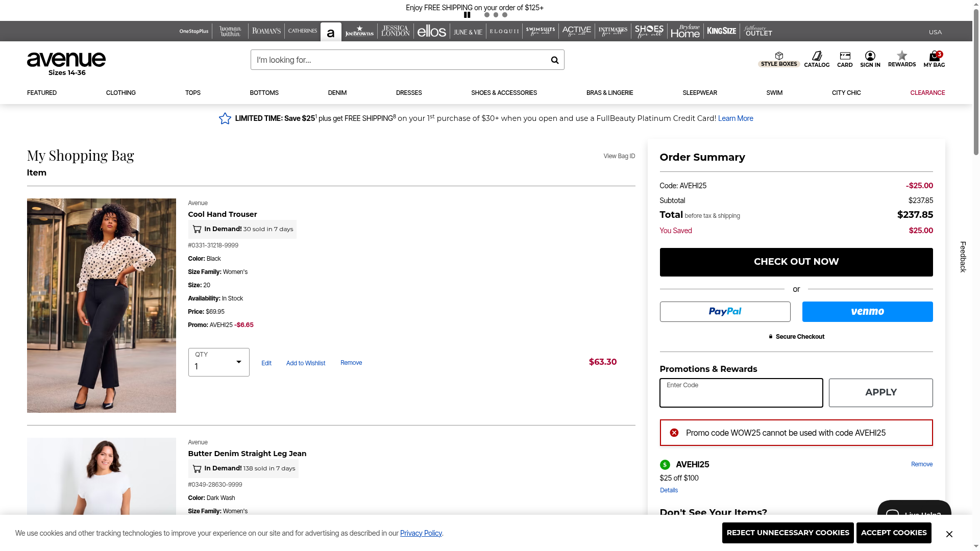Pay with the PayPal button
This screenshot has width=980, height=551.
(725, 312)
